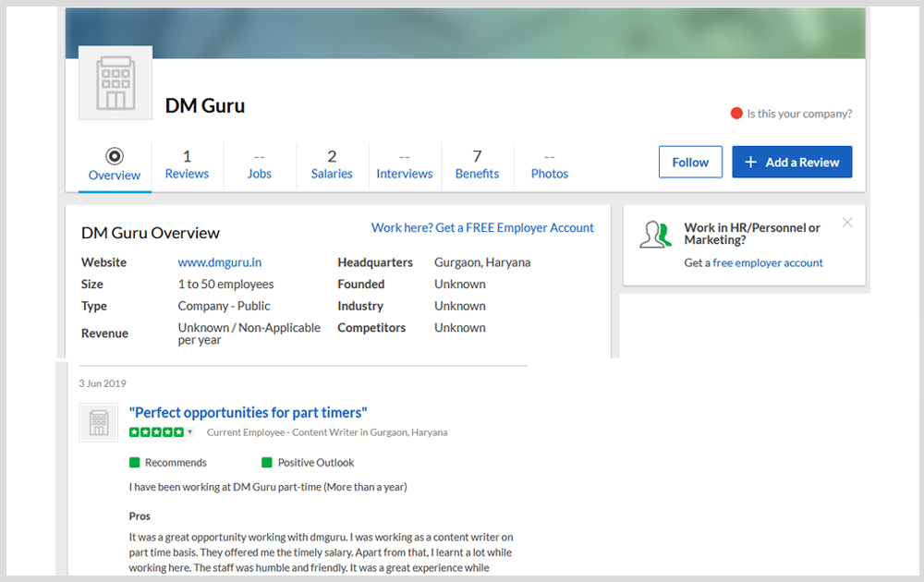Click the 'Work in HR/Personnel or Marketing?' heading
The width and height of the screenshot is (924, 582).
(752, 234)
